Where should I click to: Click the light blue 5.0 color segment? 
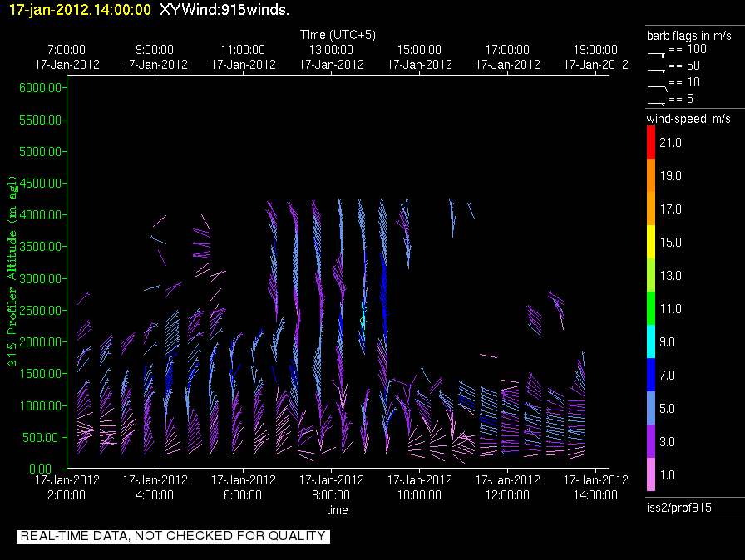tap(651, 408)
